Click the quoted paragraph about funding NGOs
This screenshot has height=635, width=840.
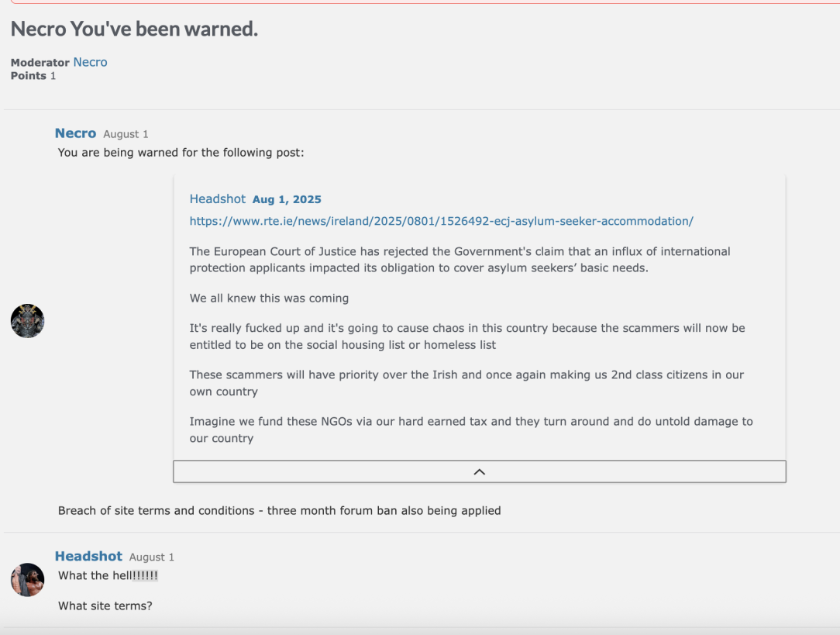tap(471, 430)
